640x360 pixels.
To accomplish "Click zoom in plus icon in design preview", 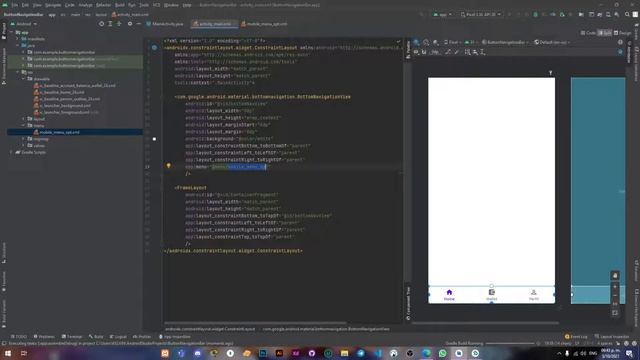I will pos(615,287).
